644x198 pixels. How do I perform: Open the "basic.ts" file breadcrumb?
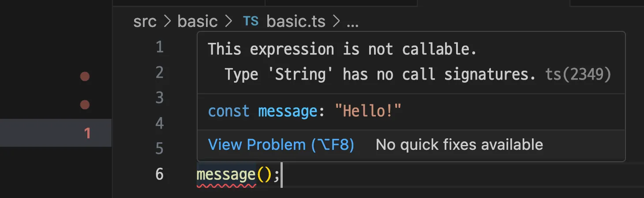[297, 22]
